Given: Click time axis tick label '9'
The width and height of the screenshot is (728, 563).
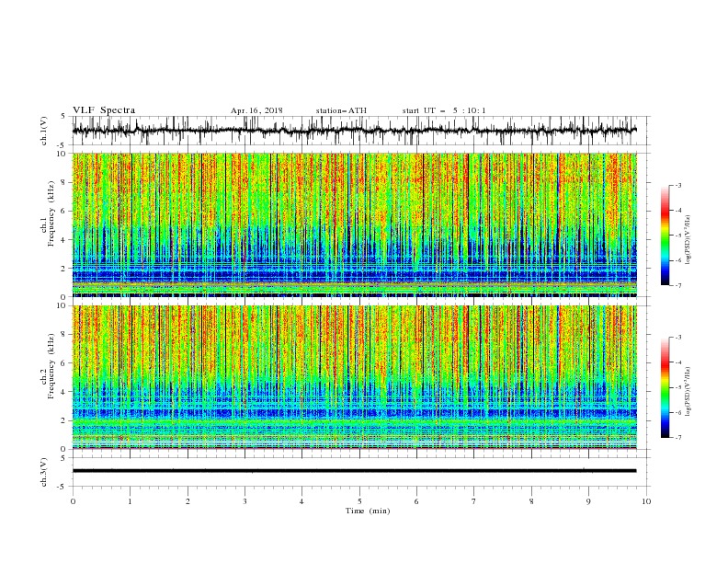Looking at the screenshot, I should coord(588,501).
